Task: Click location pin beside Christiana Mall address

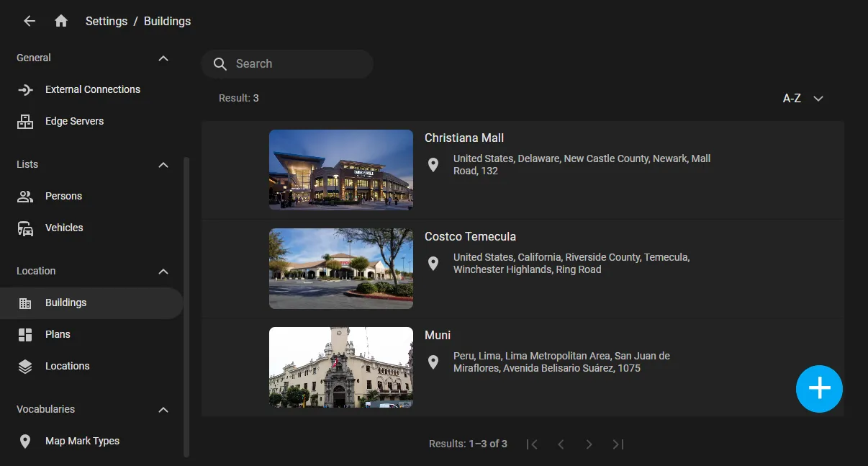Action: click(433, 165)
